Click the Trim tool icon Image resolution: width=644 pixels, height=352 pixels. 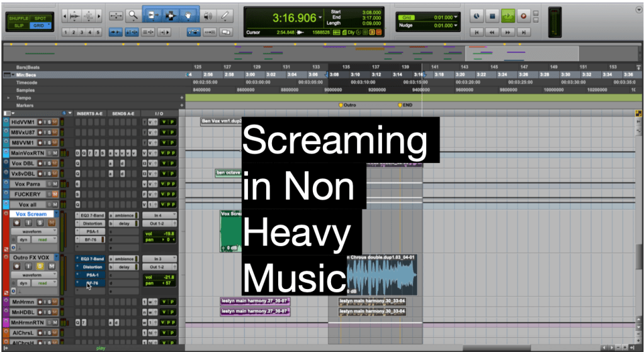point(153,14)
